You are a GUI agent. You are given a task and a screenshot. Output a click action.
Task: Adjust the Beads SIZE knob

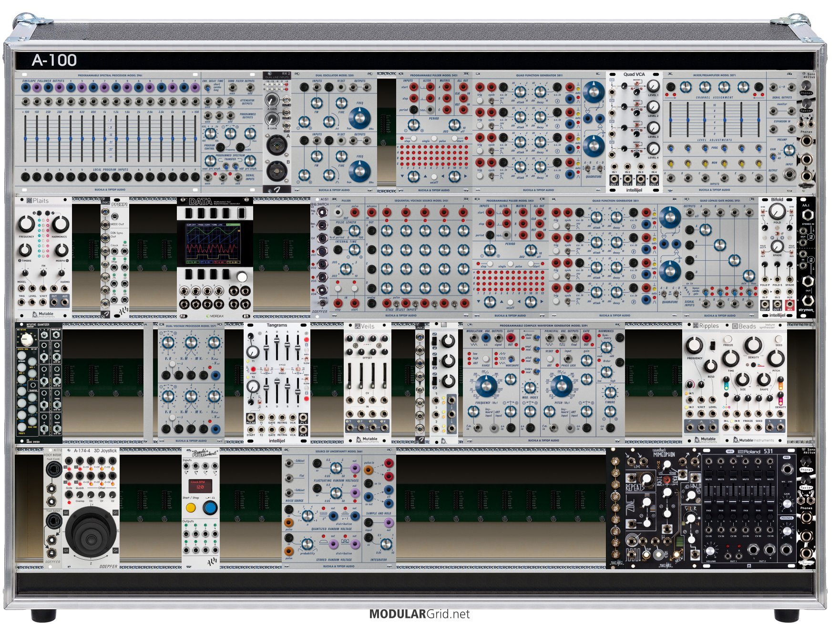pyautogui.click(x=742, y=379)
